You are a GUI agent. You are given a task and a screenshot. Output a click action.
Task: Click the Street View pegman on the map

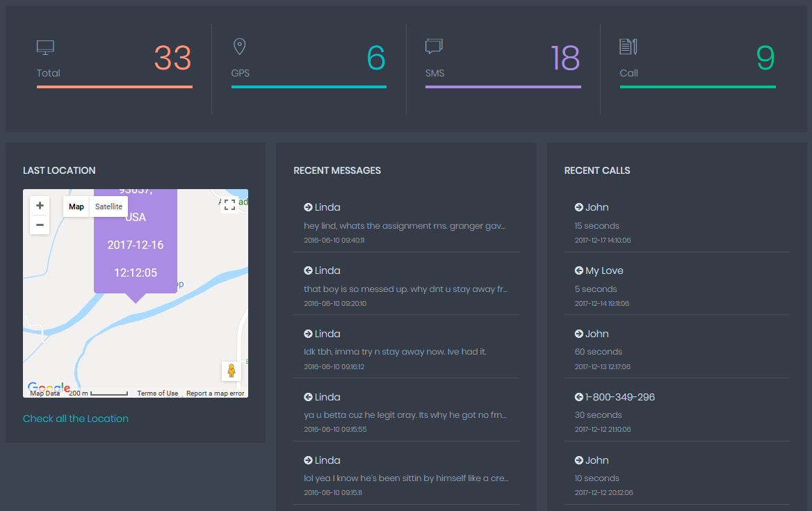[232, 371]
